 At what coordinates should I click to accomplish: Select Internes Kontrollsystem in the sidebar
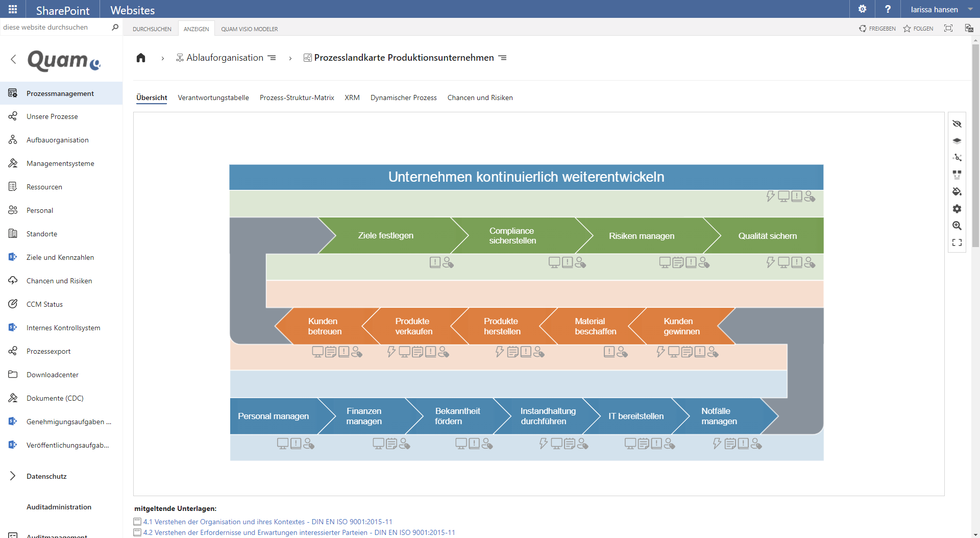tap(63, 327)
